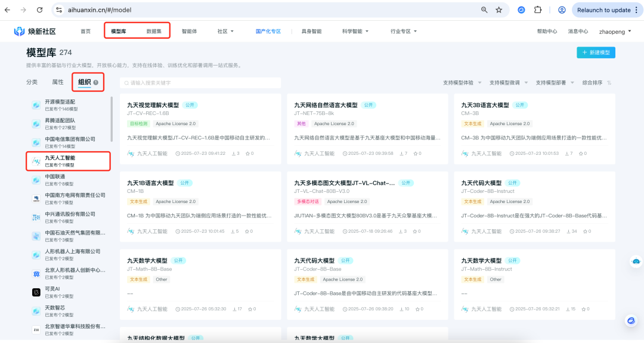644x343 pixels.
Task: Open the 支持模型部署 filter dropdown
Action: [555, 83]
